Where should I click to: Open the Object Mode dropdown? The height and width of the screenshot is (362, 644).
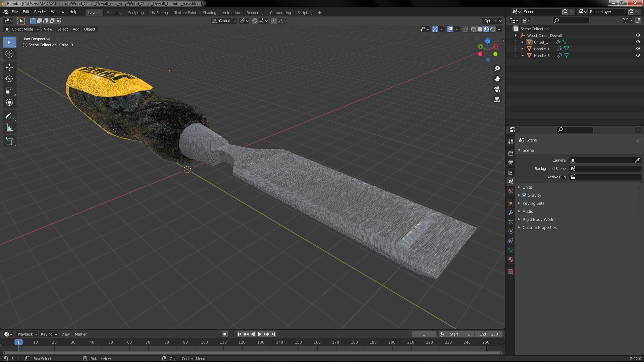point(22,29)
